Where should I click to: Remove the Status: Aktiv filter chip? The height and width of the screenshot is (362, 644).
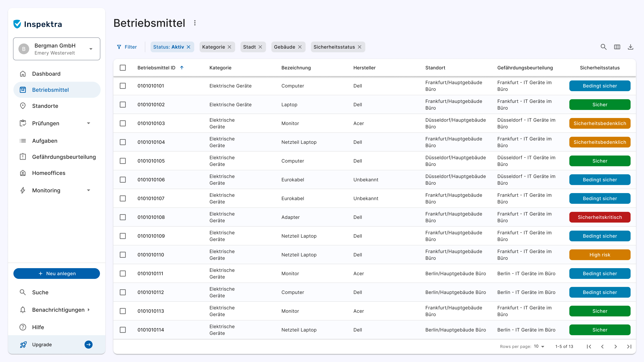[189, 47]
